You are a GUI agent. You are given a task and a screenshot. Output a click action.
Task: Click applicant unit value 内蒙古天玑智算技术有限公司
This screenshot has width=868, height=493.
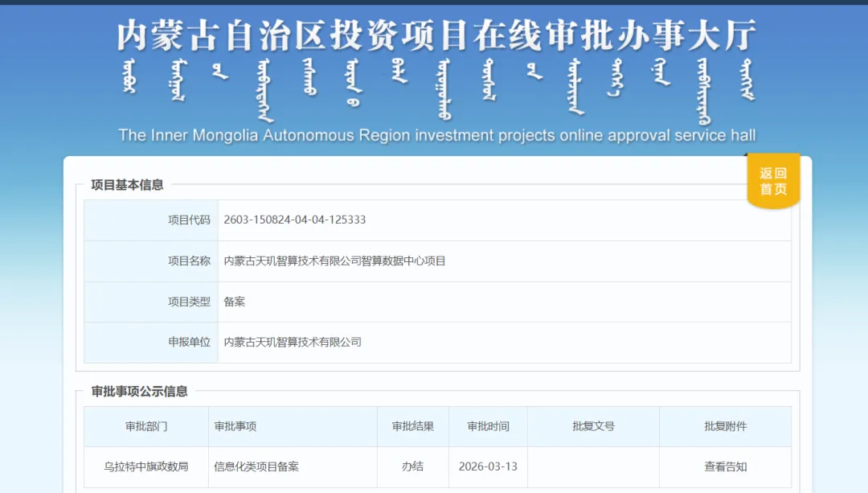pos(293,342)
